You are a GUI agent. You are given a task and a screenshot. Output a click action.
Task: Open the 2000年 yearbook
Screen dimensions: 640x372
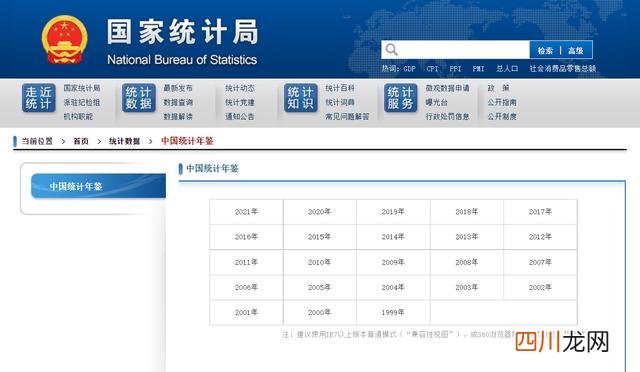pos(320,312)
